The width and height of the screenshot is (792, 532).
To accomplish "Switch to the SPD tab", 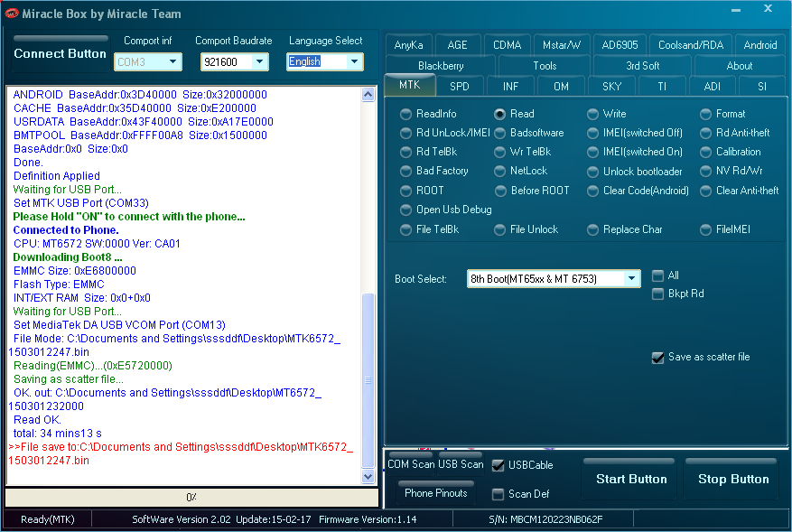I will [x=460, y=87].
